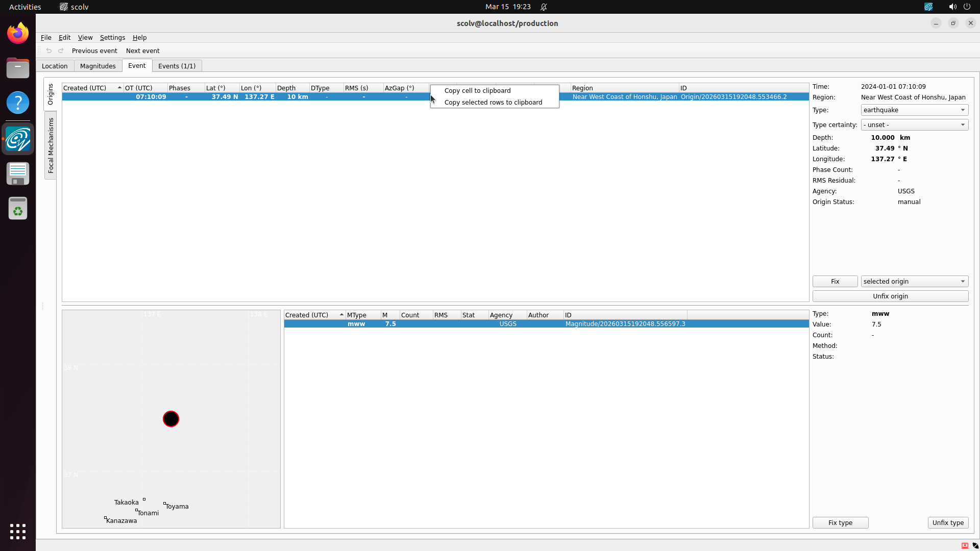This screenshot has height=551, width=980.
Task: Click the redo arrow icon in toolbar
Action: (61, 51)
